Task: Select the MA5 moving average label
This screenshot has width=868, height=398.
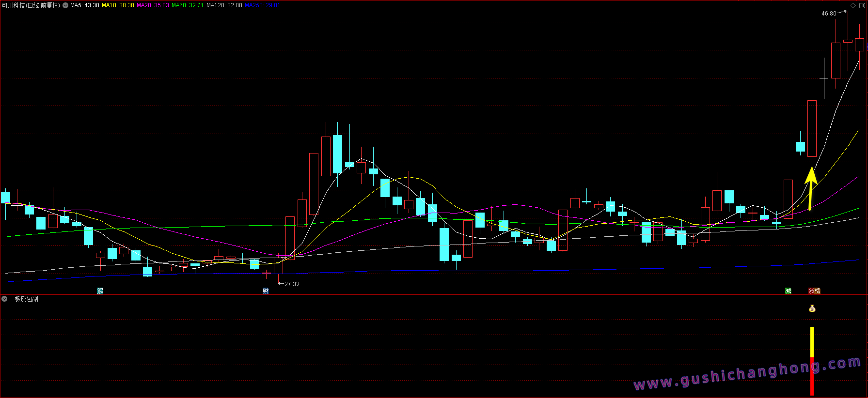Action: pyautogui.click(x=84, y=5)
